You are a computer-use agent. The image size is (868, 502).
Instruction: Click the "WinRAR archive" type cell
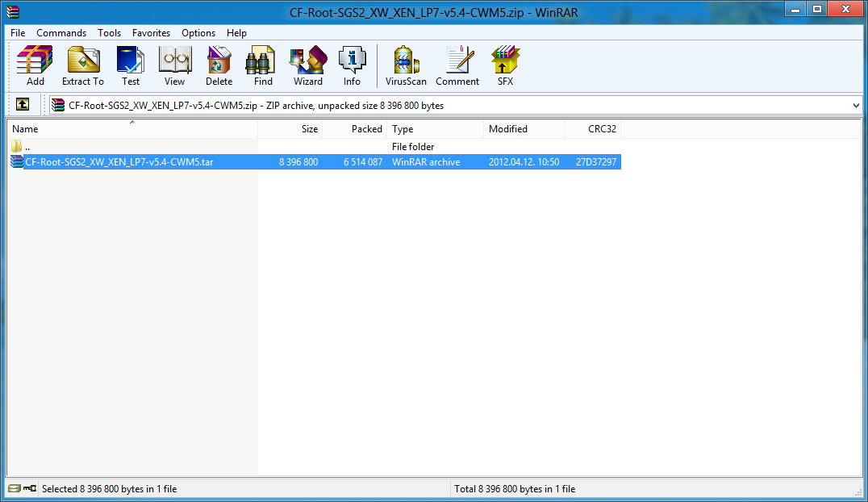(x=426, y=161)
